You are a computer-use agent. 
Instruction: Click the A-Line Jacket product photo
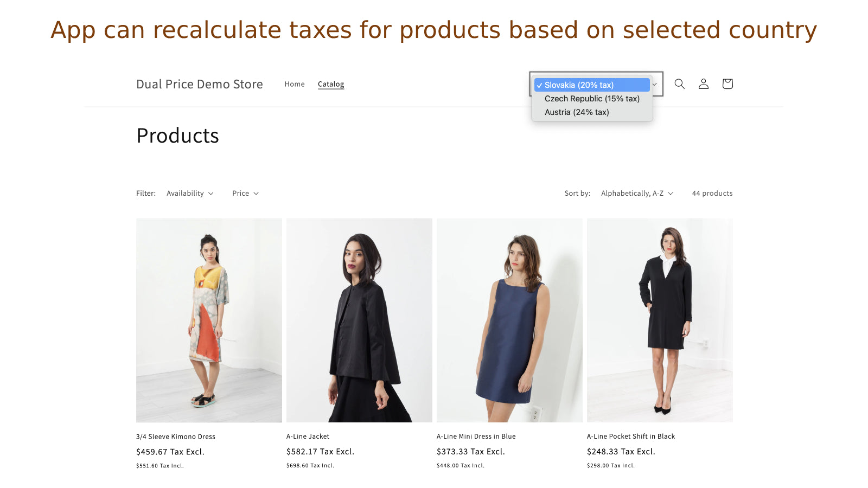pyautogui.click(x=359, y=320)
